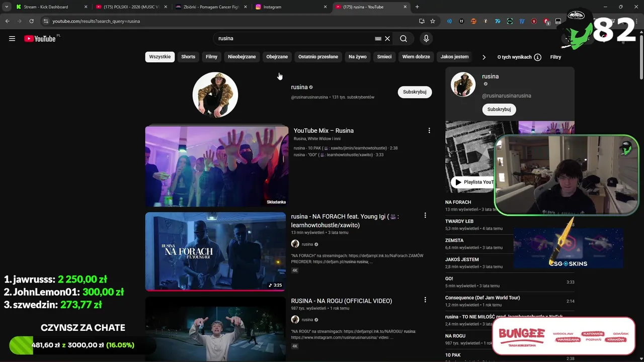The height and width of the screenshot is (362, 644).
Task: Open YouTube Mix – Rusina title link
Action: point(324,131)
